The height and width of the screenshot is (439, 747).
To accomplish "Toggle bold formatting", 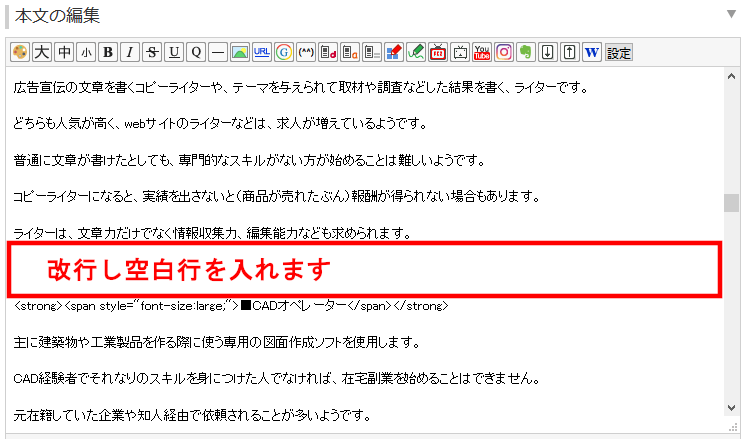I will tap(108, 52).
